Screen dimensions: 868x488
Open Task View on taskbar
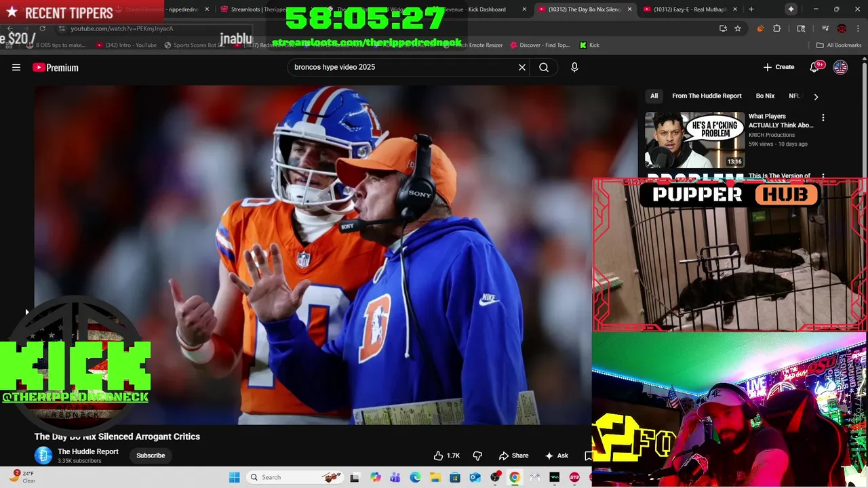click(354, 477)
